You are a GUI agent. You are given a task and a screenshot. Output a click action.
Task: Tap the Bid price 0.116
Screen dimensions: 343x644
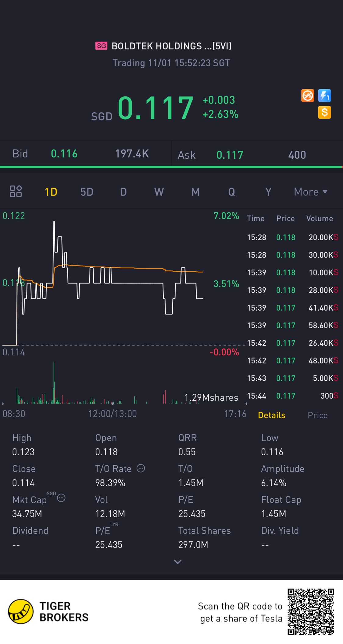point(64,154)
